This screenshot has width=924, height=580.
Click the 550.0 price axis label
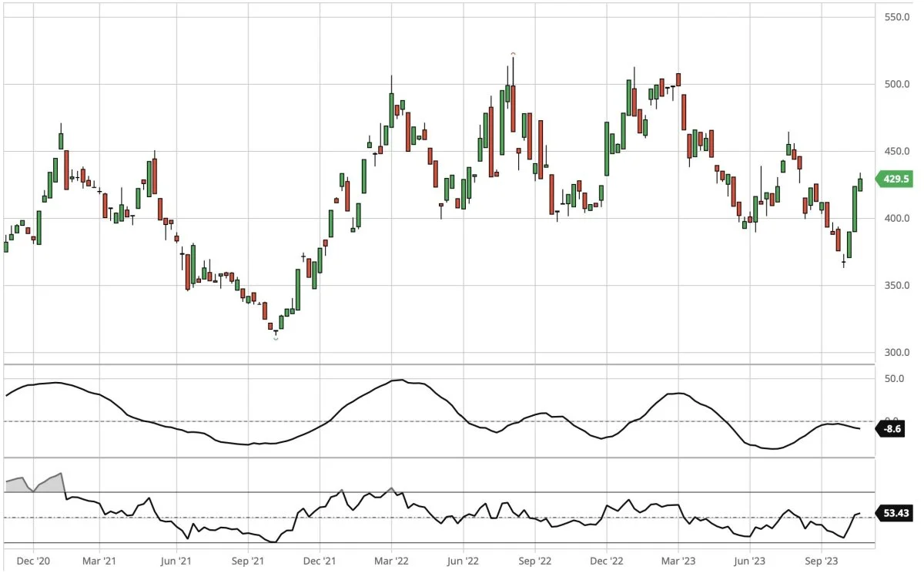pos(896,17)
